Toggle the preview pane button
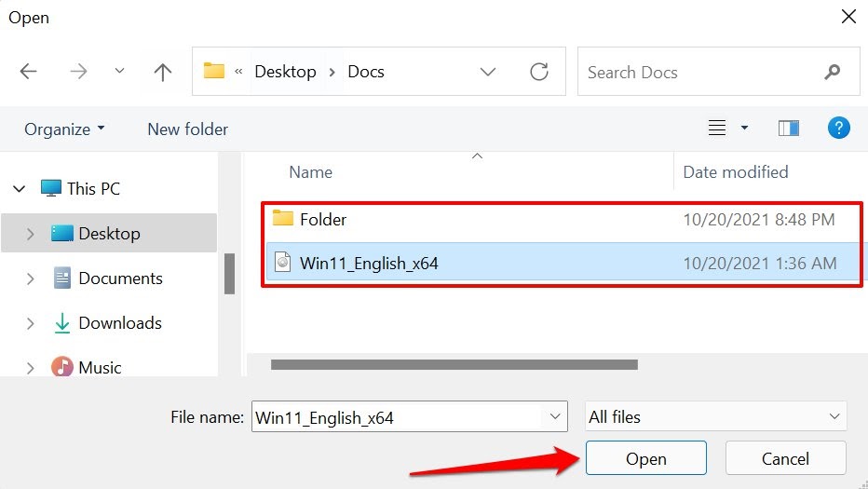Screen dimensions: 868x489 coord(789,129)
